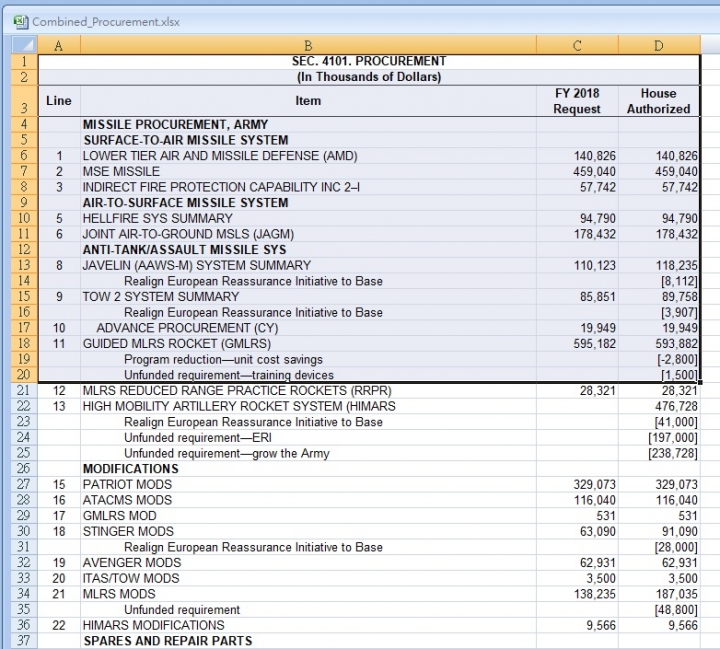The height and width of the screenshot is (649, 720).
Task: Click request value 595,182 for GMLRS
Action: click(577, 344)
